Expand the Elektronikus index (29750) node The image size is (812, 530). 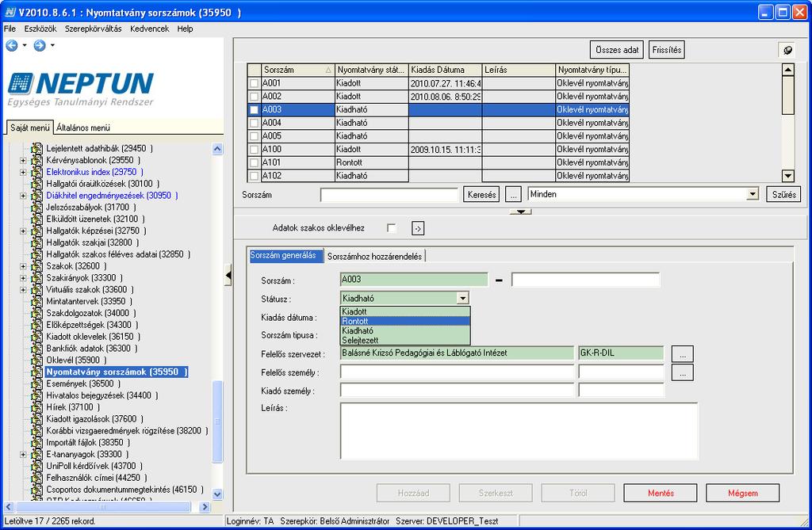click(x=23, y=172)
